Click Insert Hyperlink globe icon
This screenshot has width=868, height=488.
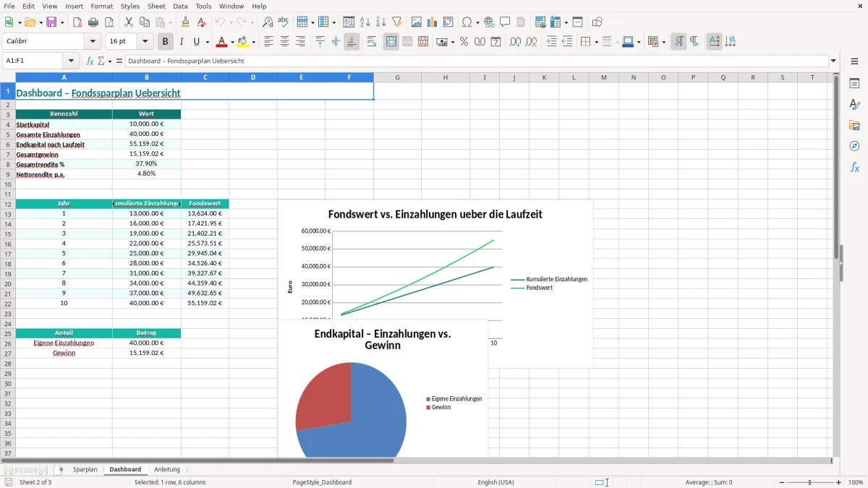[489, 22]
